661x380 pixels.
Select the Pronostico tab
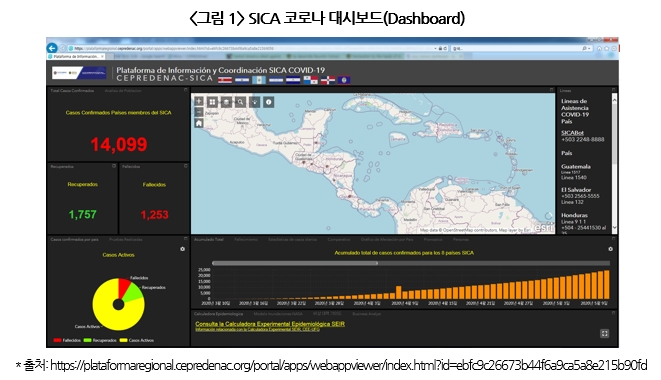pos(433,239)
